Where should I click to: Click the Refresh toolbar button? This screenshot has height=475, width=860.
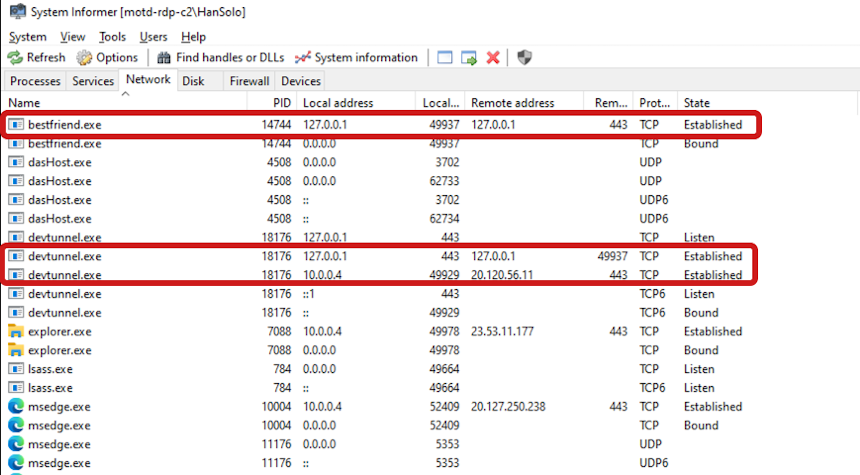click(x=36, y=58)
